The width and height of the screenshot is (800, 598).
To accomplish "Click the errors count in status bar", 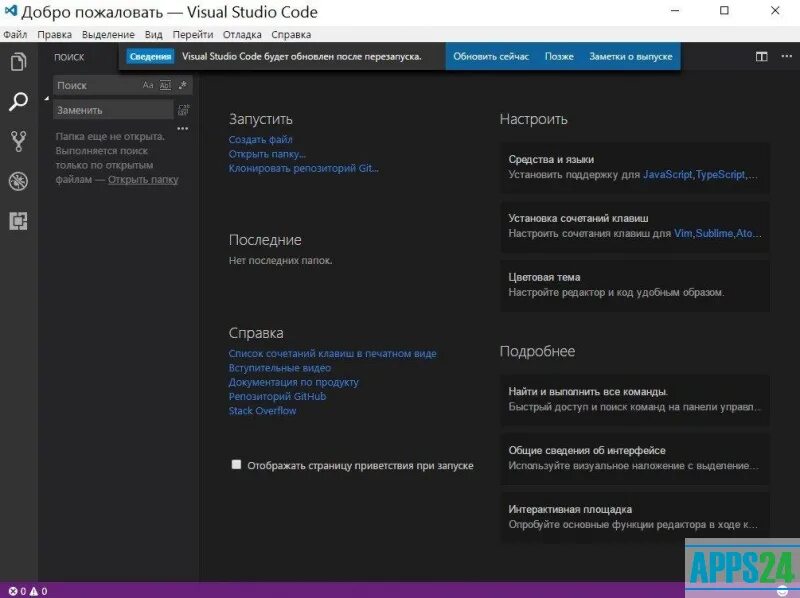I will coord(17,591).
